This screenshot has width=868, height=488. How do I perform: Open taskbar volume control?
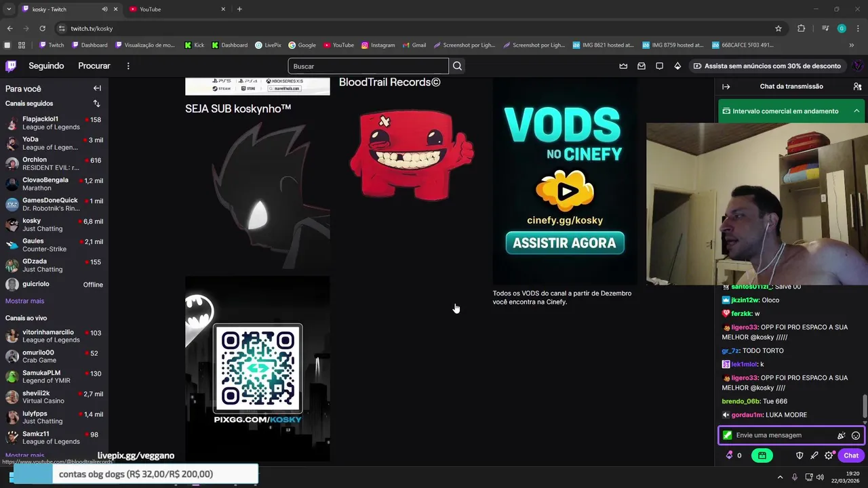pos(821,477)
